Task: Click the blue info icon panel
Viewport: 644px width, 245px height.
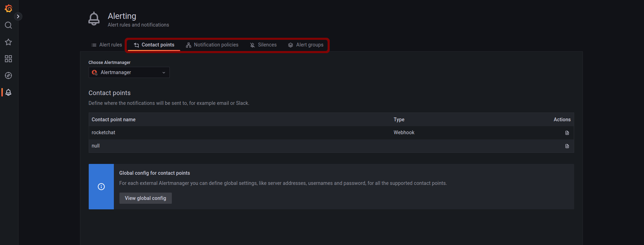Action: click(101, 187)
